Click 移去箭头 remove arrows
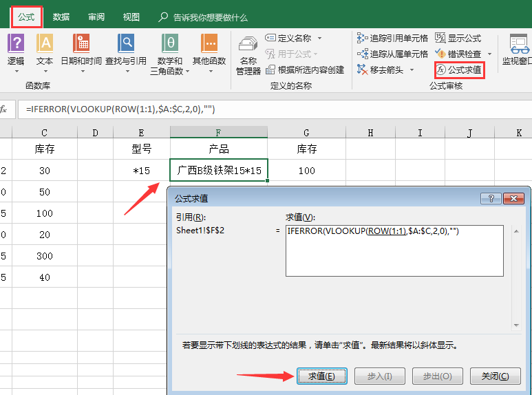This screenshot has height=395, width=532. click(380, 70)
